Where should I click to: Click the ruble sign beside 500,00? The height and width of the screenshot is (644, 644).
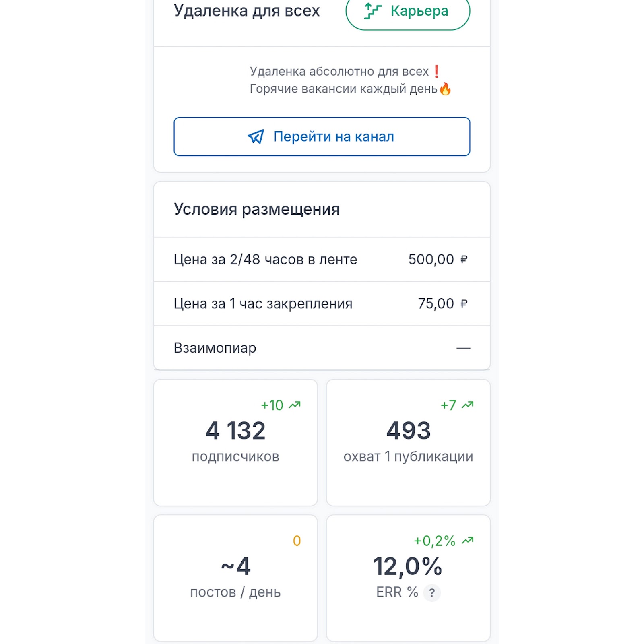[x=464, y=260]
